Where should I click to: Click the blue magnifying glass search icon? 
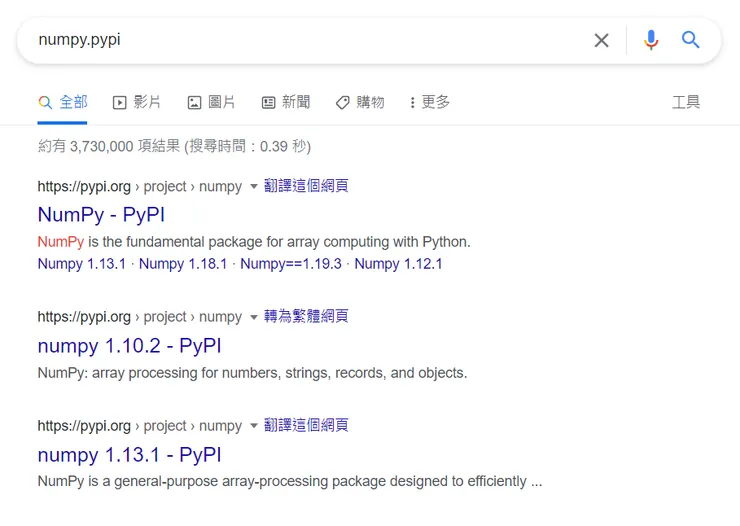tap(691, 40)
